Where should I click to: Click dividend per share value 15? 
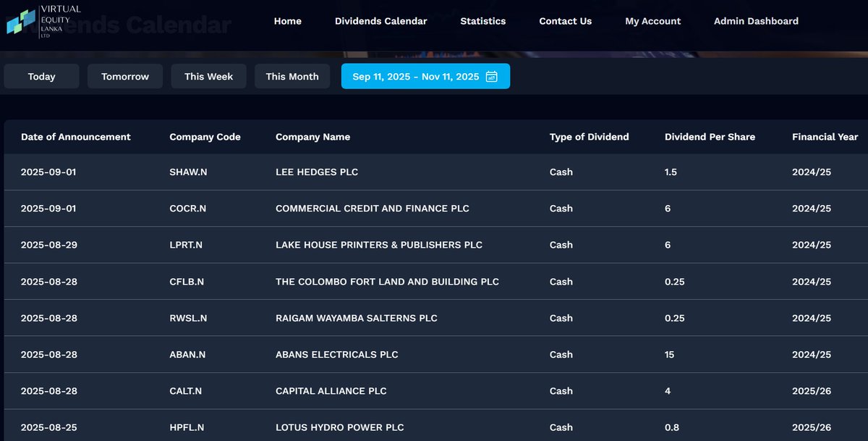(670, 355)
